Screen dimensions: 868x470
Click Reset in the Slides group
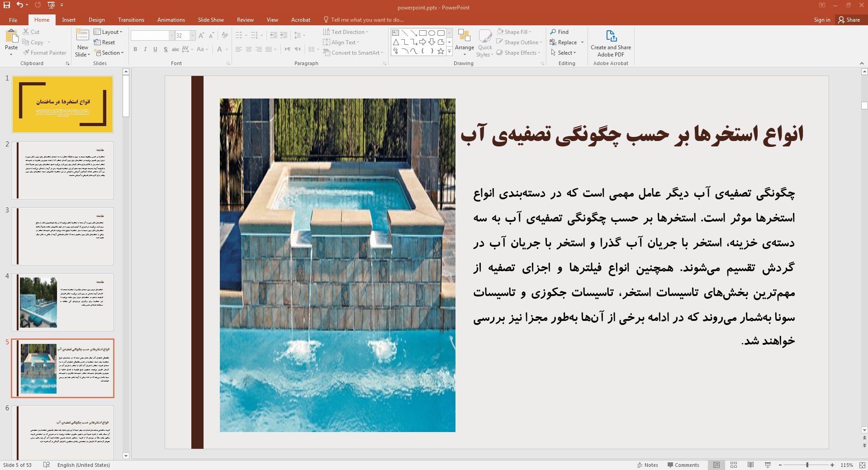coord(104,42)
